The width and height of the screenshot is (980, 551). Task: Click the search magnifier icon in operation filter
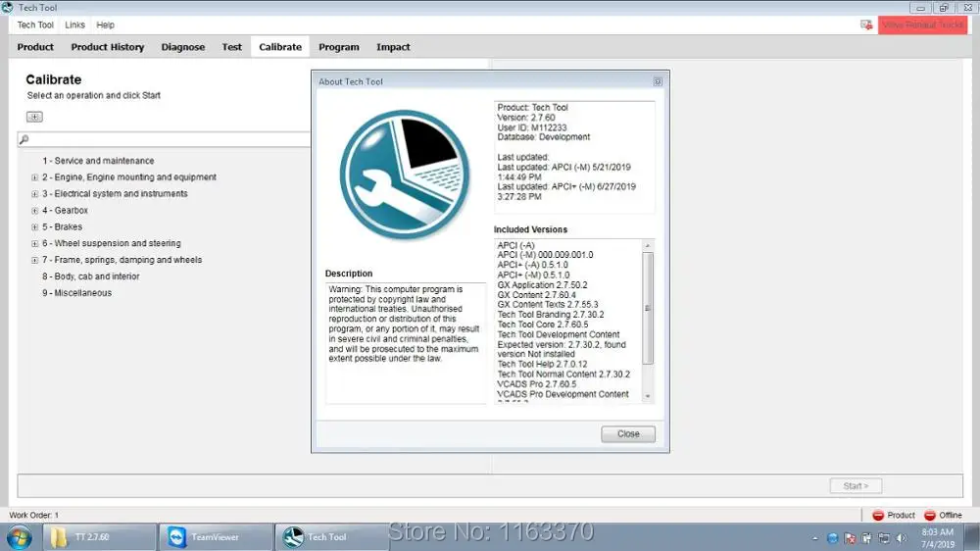[24, 139]
